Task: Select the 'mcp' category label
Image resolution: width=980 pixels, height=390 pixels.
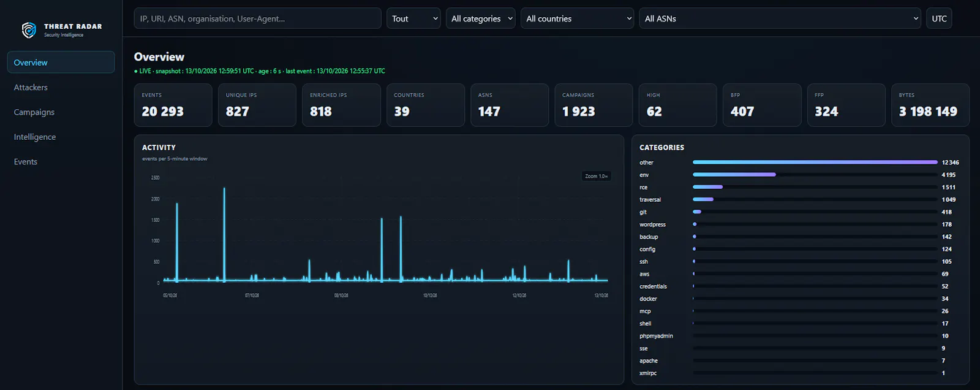Action: tap(645, 312)
